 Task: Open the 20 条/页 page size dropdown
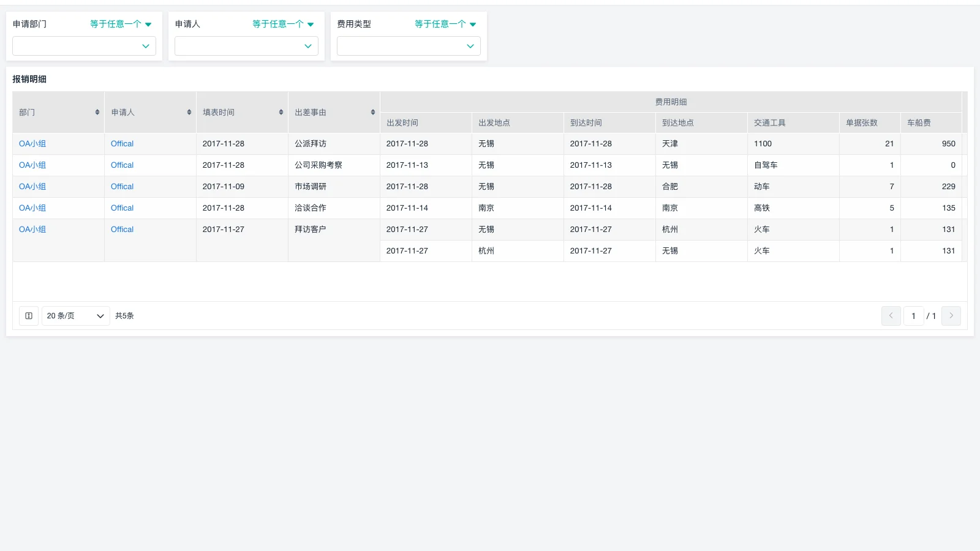75,315
